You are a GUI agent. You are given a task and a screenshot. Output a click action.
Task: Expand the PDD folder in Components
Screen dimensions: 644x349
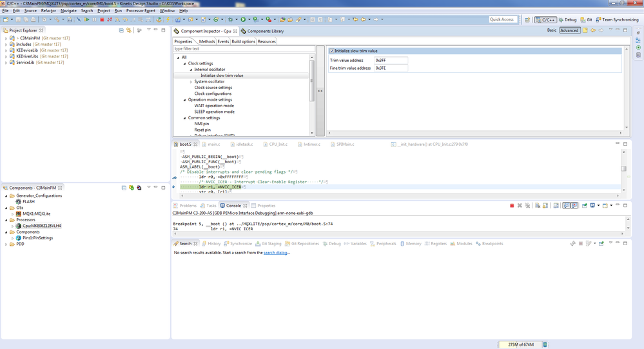pyautogui.click(x=6, y=244)
